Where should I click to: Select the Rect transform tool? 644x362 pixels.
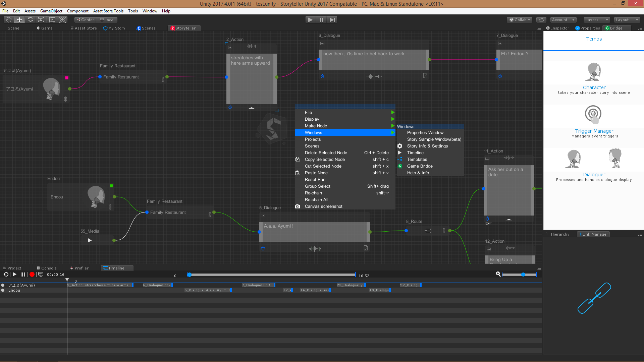tap(52, 20)
